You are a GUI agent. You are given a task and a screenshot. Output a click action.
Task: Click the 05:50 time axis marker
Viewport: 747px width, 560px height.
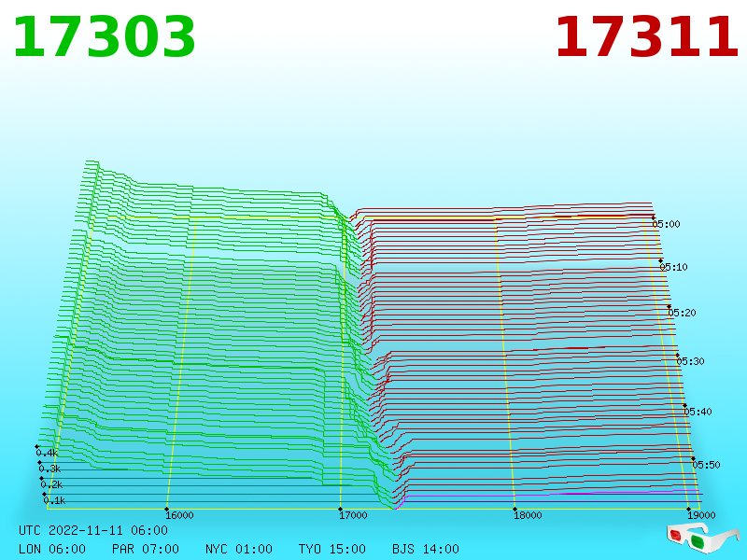pyautogui.click(x=706, y=465)
